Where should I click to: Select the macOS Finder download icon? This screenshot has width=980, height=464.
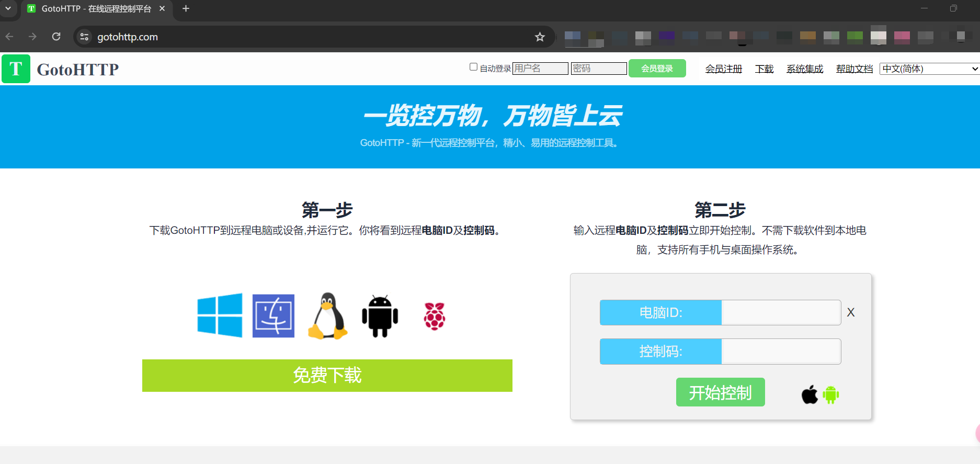(x=274, y=315)
